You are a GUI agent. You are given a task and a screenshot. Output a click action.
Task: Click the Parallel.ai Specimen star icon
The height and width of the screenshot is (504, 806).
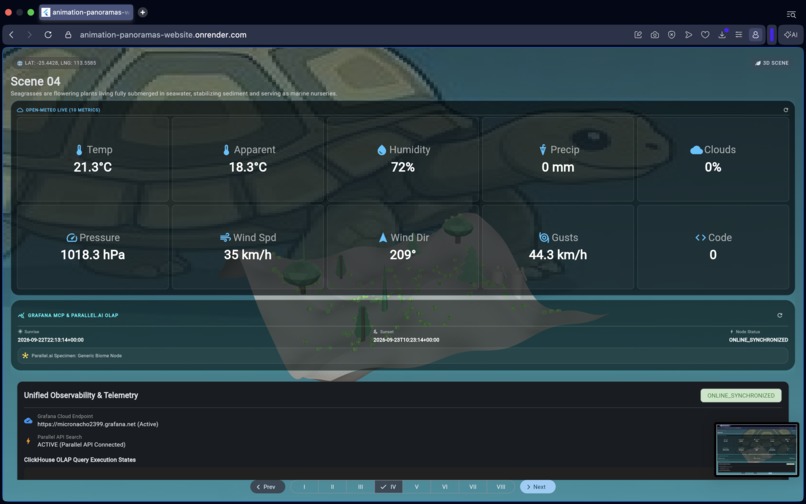coord(25,355)
